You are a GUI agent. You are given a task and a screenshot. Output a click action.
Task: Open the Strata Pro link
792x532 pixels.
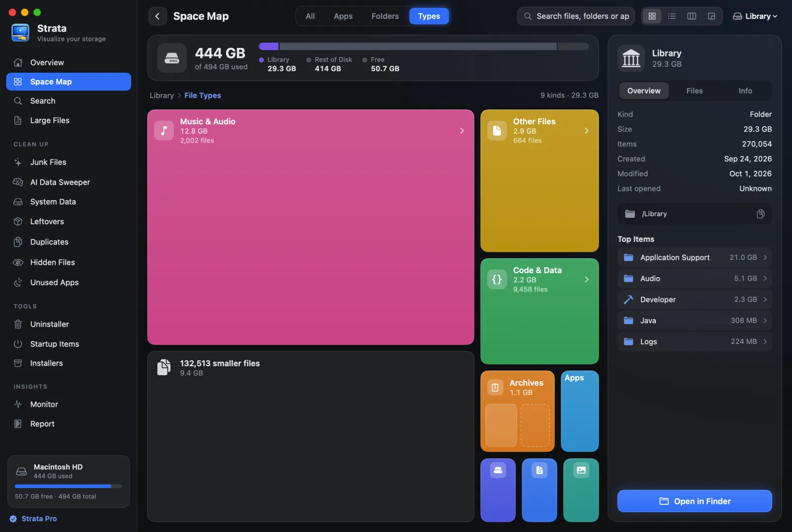pos(33,519)
